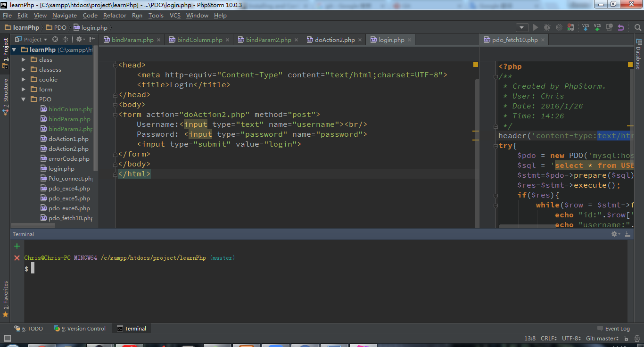Toggle the Event Log tool window
This screenshot has height=347, width=644.
point(613,329)
